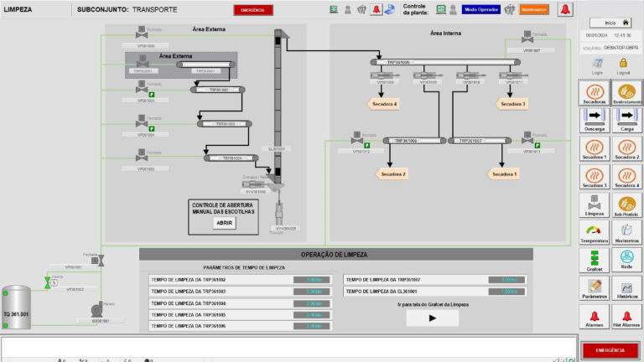Image resolution: width=644 pixels, height=362 pixels.
Task: Select conveyor TRP361006 in Área Interna
Action: point(414,141)
